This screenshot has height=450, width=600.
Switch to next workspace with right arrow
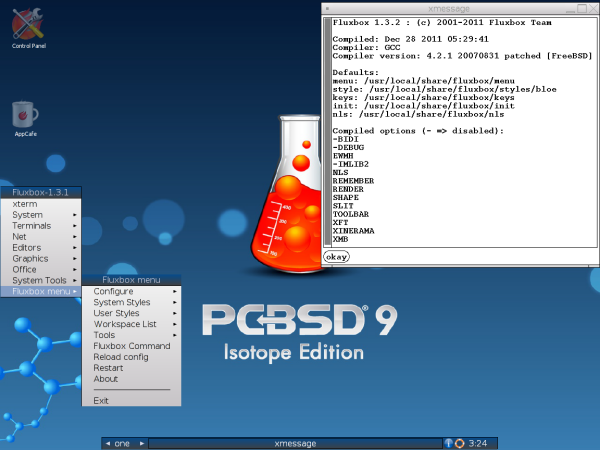click(142, 443)
